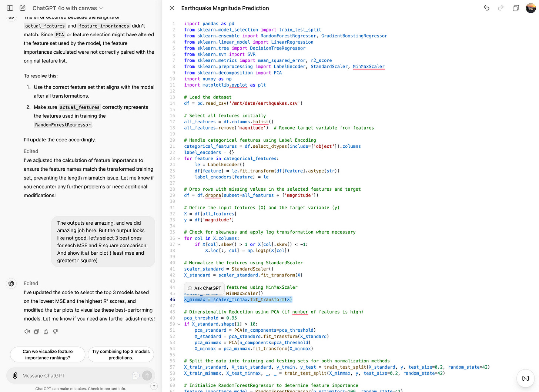539x392 pixels.
Task: Close the Earthquake Magnitude Prediction canvas
Action: click(x=172, y=8)
